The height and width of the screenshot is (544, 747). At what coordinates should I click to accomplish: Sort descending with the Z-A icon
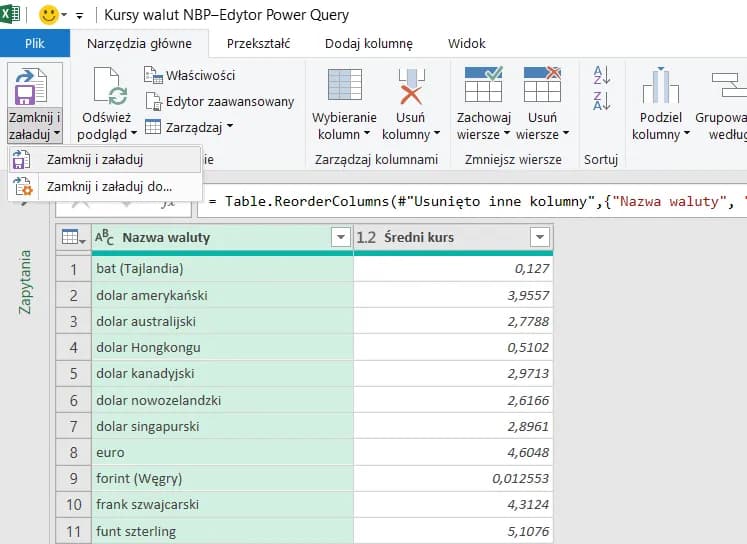[601, 99]
